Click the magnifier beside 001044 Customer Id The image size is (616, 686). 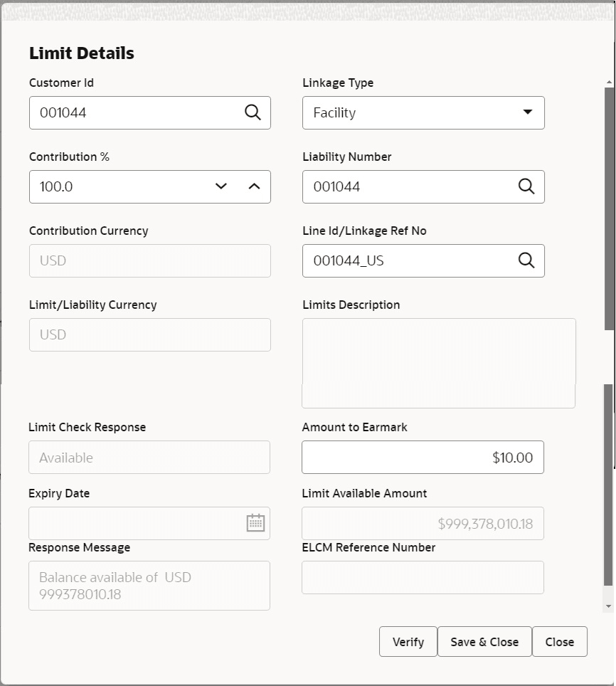click(x=253, y=112)
